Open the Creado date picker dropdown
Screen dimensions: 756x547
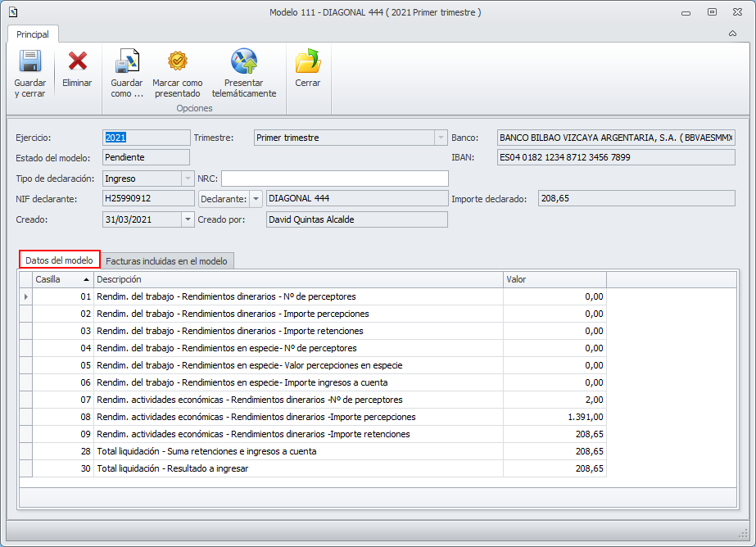[187, 219]
